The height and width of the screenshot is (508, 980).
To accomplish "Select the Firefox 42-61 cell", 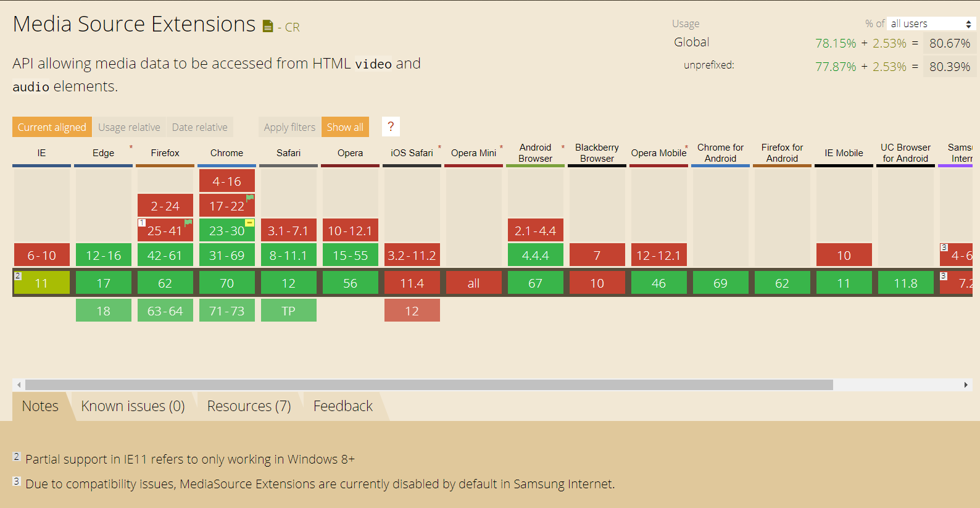I will [x=165, y=255].
